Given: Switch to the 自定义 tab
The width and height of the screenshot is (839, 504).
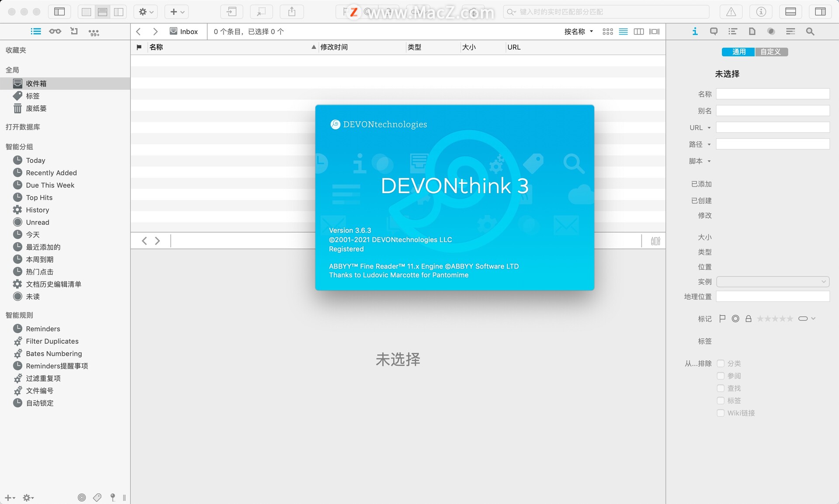Looking at the screenshot, I should click(771, 52).
